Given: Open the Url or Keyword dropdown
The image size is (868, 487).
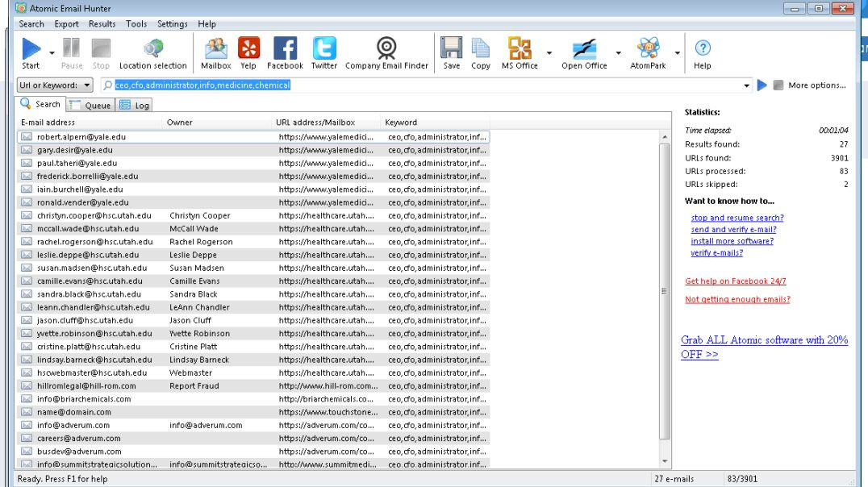Looking at the screenshot, I should coord(54,85).
